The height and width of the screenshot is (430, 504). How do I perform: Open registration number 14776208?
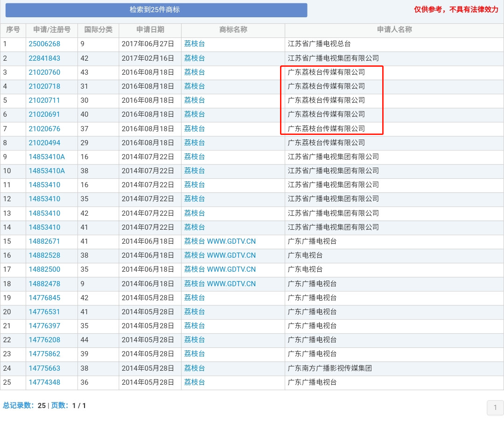point(44,340)
